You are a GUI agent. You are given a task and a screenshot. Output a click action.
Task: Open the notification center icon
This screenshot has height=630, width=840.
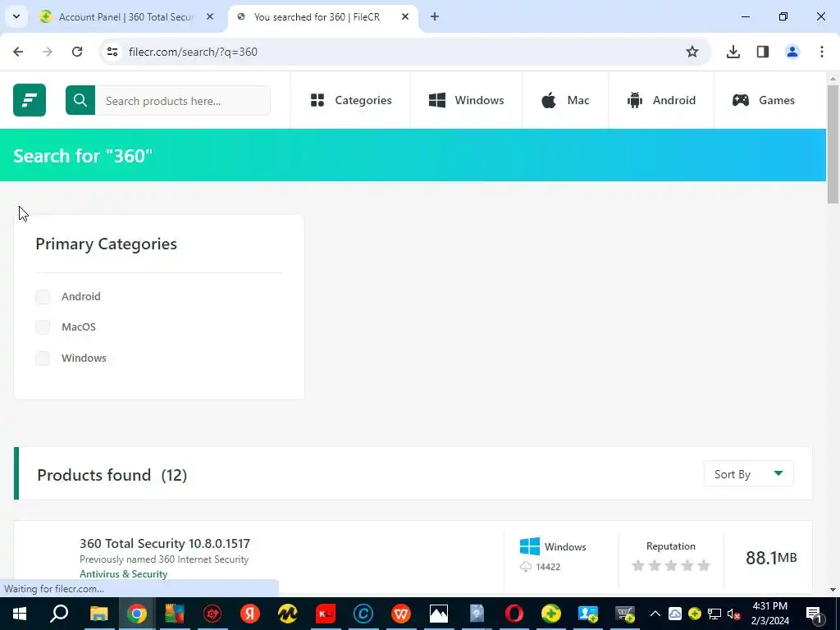point(814,614)
